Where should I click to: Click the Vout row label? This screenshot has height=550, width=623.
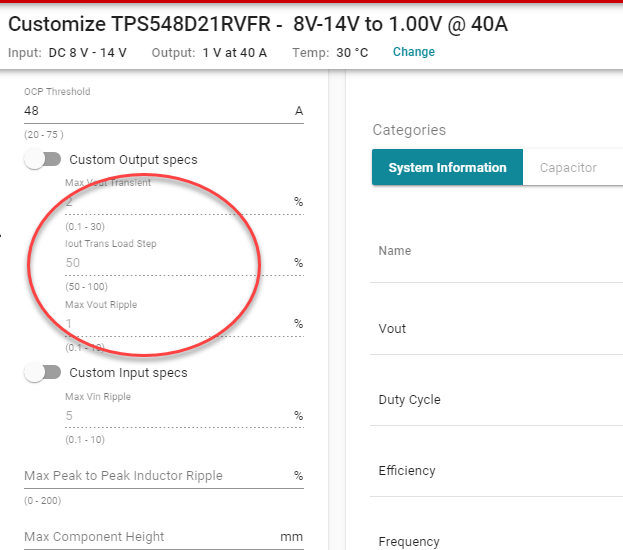pyautogui.click(x=392, y=329)
